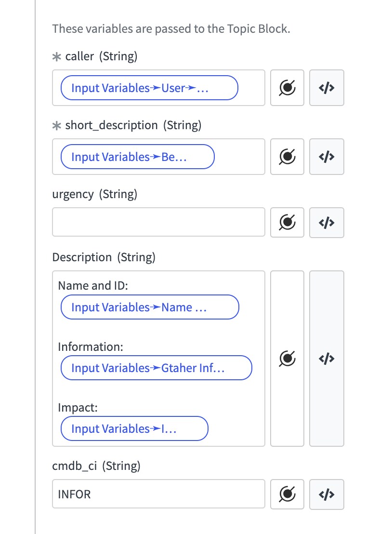Open data pill picker for short_description field
This screenshot has height=534, width=392.
[x=287, y=157]
